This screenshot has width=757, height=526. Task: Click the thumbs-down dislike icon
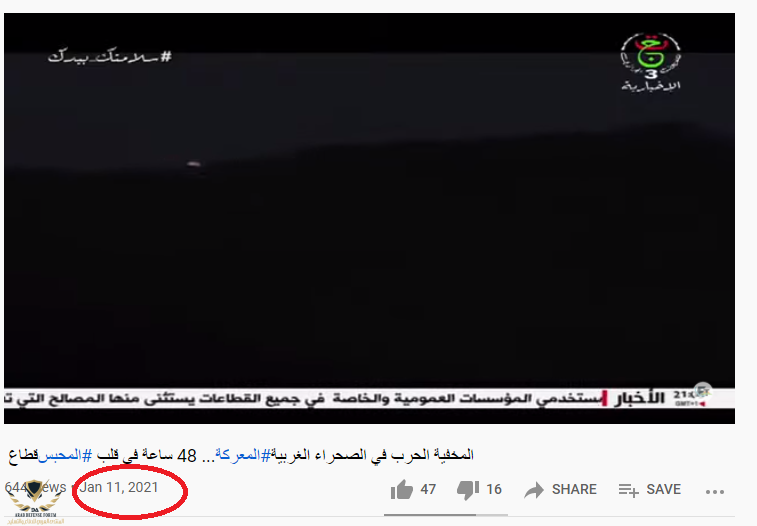click(x=468, y=490)
